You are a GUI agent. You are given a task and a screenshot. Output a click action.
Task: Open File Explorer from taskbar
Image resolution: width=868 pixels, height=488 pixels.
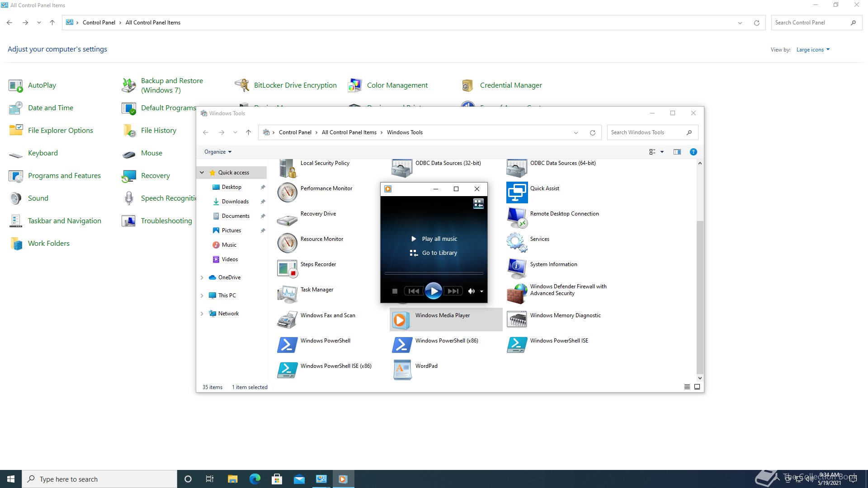[233, 479]
